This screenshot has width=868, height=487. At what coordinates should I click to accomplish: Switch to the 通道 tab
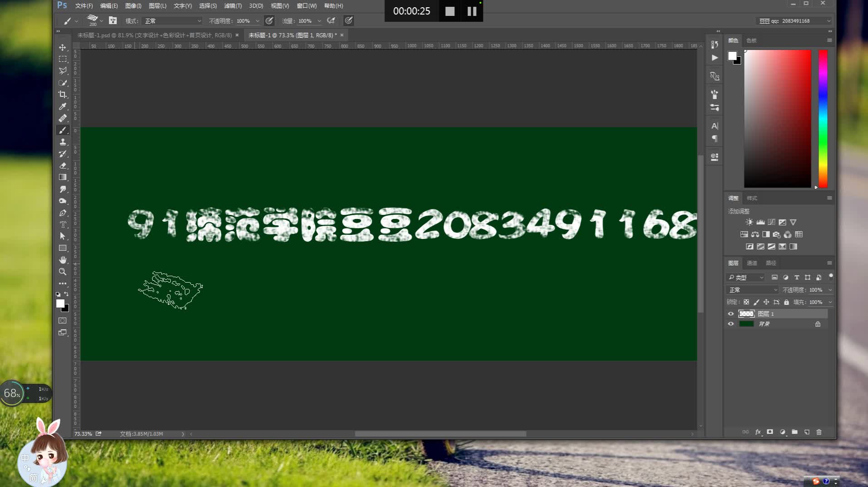752,263
